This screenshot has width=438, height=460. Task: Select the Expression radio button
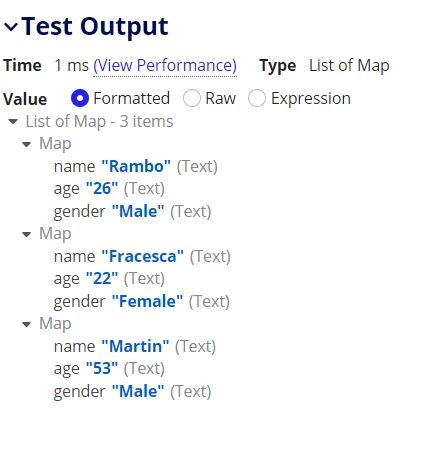257,98
